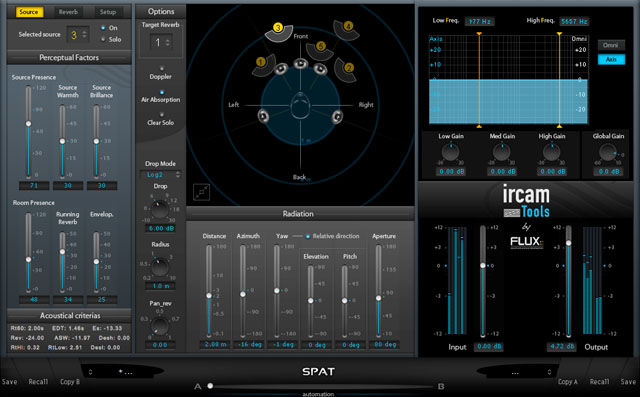Click Save on the right side

pos(628,382)
